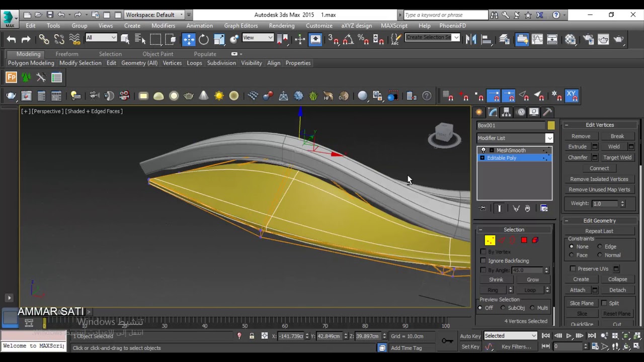Click the Collapse button
Image resolution: width=644 pixels, height=362 pixels.
617,279
